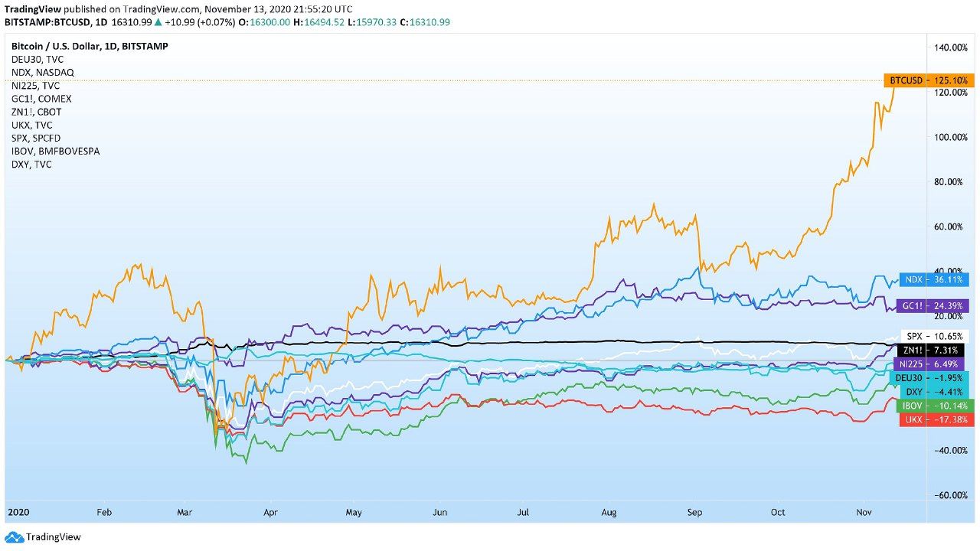Image resolution: width=980 pixels, height=551 pixels.
Task: Click the BTCUSD orange price tag
Action: coord(929,80)
